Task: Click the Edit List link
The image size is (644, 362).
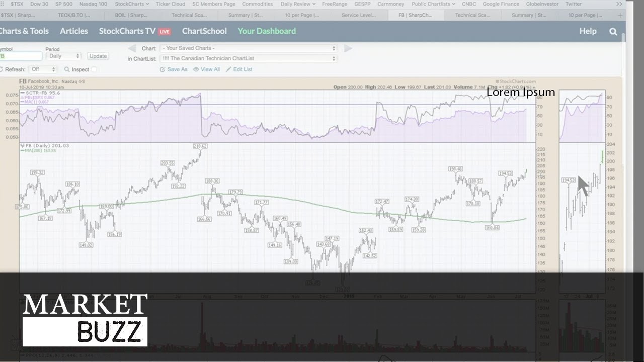Action: (243, 69)
